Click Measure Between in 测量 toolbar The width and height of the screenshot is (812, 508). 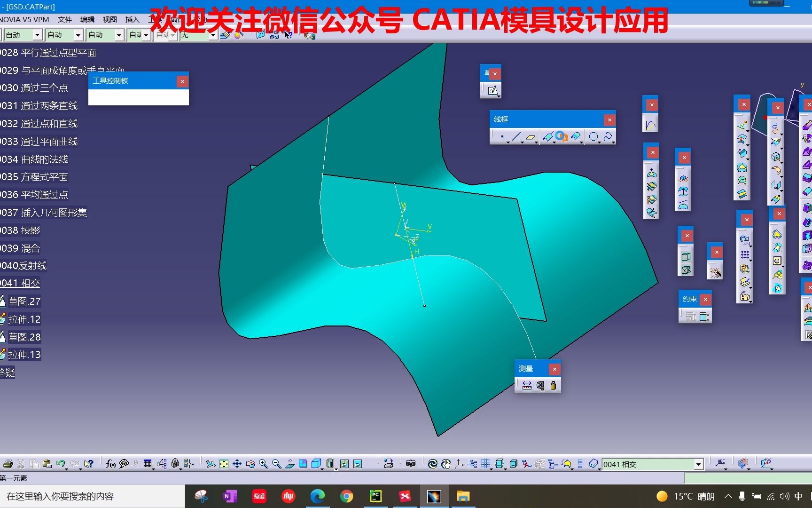point(527,386)
